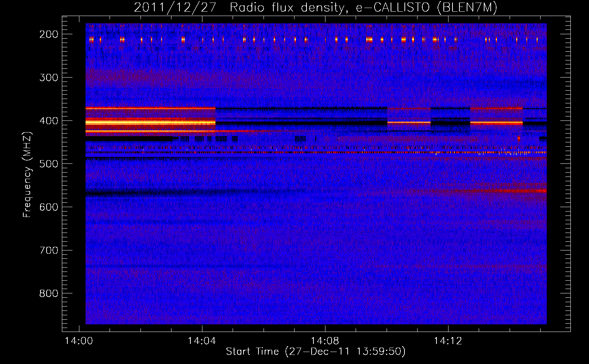Click the 800 frequency tick label
Image resolution: width=589 pixels, height=364 pixels.
point(49,293)
